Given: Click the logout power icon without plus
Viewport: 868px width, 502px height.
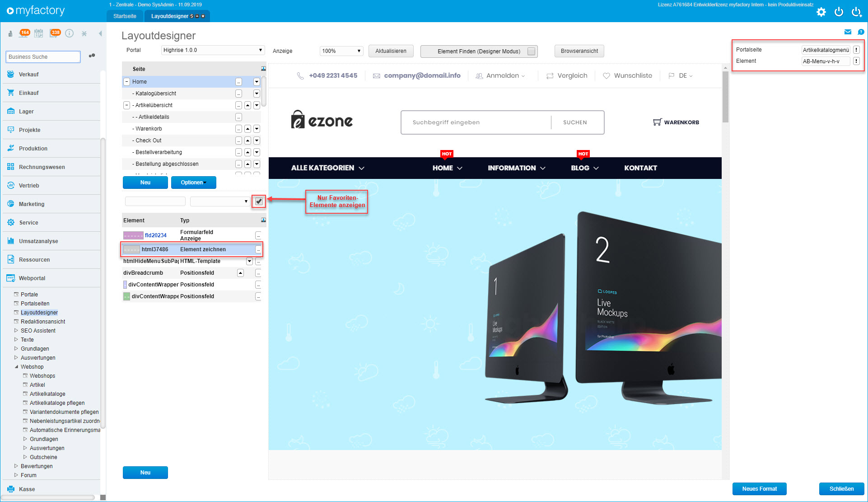Looking at the screenshot, I should [839, 12].
